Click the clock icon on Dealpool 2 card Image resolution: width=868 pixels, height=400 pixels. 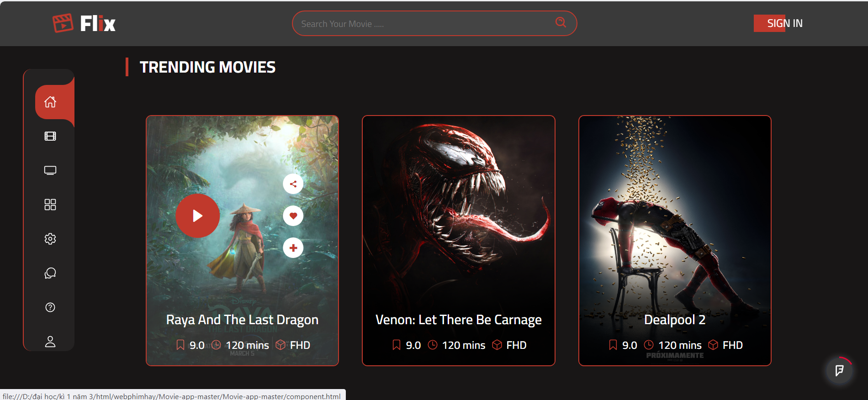[649, 345]
